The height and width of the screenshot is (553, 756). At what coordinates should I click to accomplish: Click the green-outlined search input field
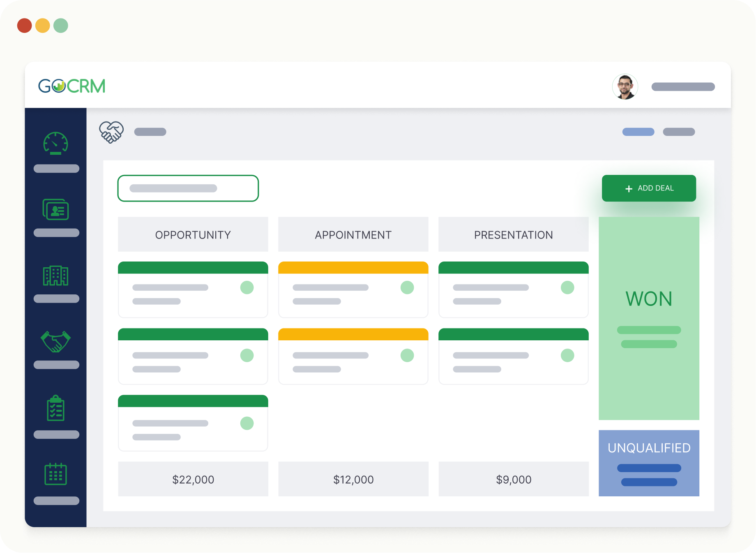coord(188,188)
